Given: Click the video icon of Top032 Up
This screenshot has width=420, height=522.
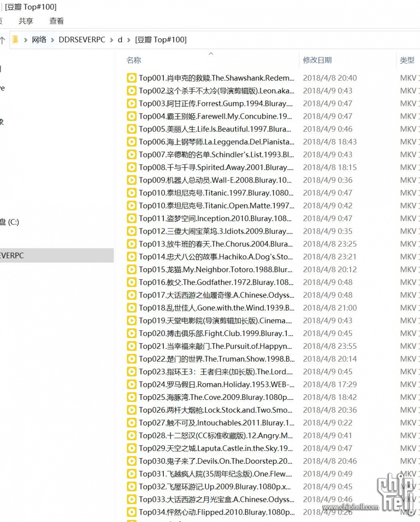Looking at the screenshot, I should [131, 486].
